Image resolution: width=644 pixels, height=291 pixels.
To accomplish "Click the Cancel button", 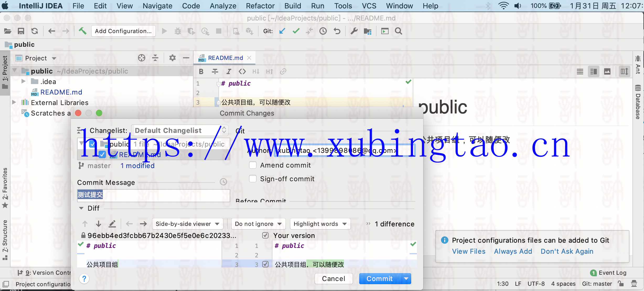I will click(334, 279).
